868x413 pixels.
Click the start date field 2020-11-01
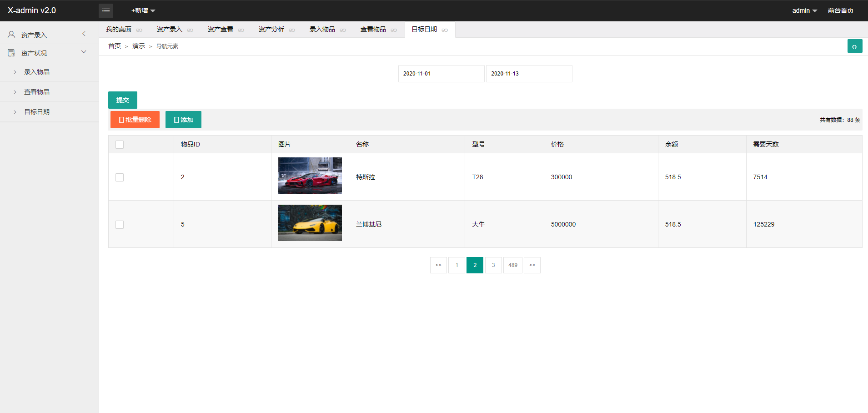442,74
